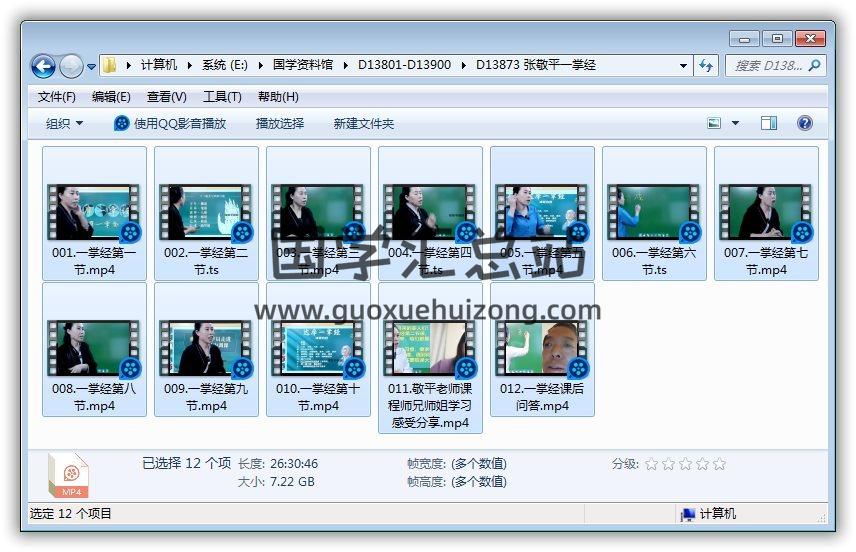The height and width of the screenshot is (552, 856).
Task: Select video 011.敬平老师课程师兄师姐学习感受分享.mp4
Action: pos(430,358)
